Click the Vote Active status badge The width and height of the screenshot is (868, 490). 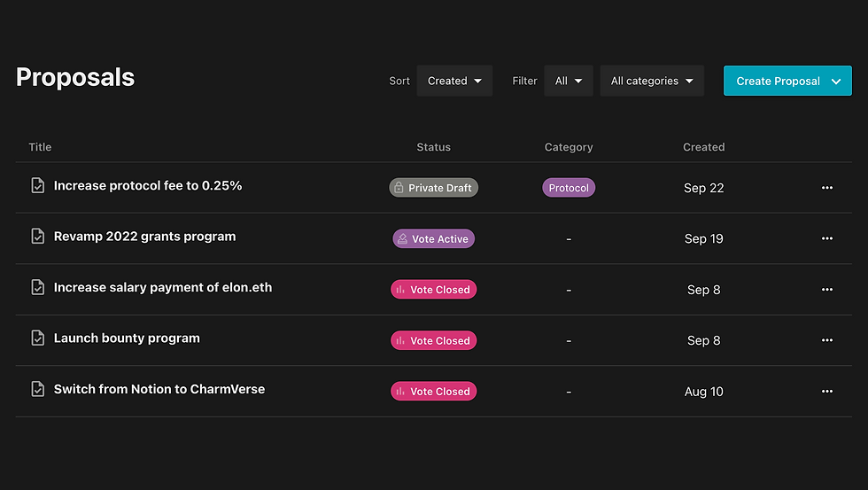tap(433, 238)
